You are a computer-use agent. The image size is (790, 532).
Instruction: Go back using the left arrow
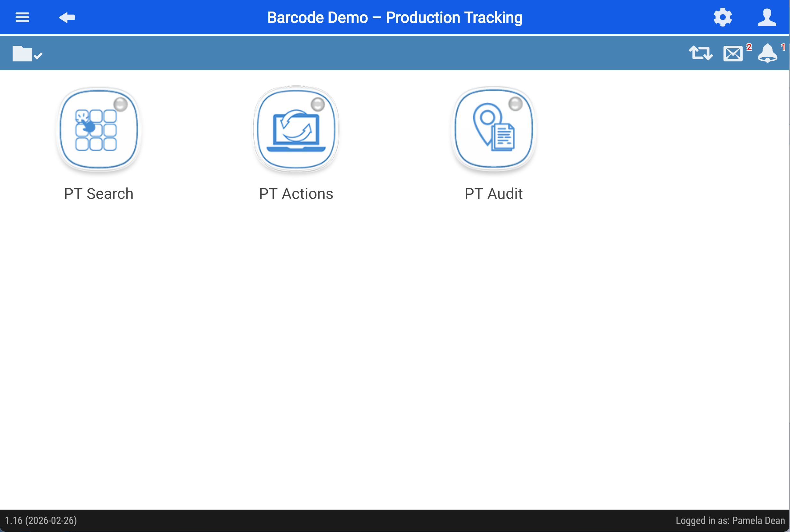67,17
